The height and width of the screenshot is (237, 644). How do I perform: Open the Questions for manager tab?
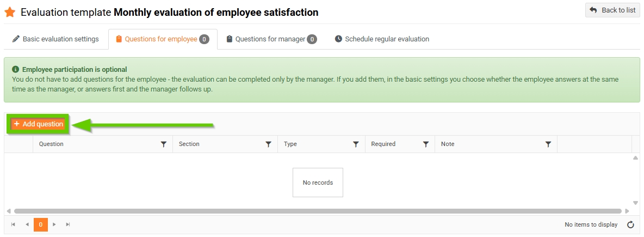click(271, 39)
